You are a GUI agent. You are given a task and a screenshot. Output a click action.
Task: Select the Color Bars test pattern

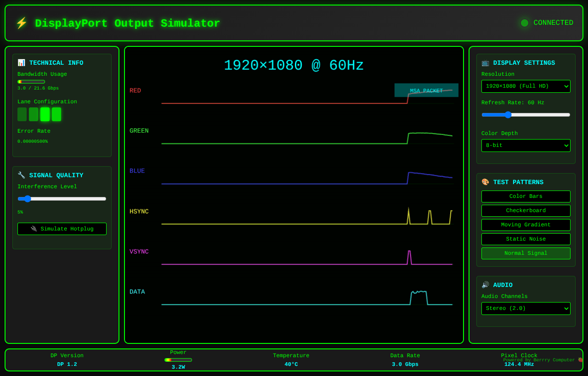coord(526,196)
